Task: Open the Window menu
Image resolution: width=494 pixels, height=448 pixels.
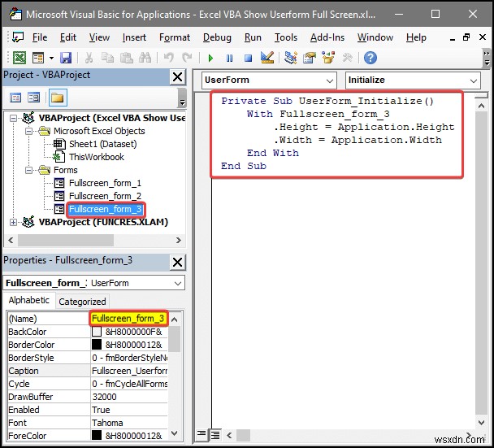Action: pos(375,37)
